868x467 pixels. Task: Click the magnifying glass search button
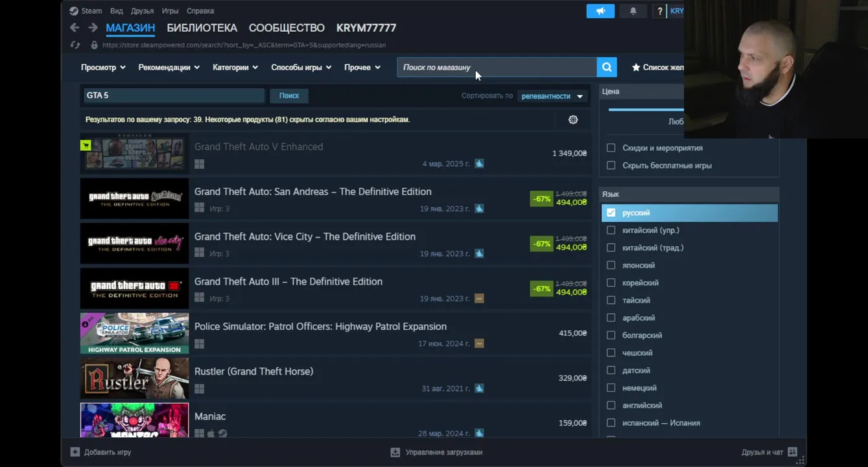point(607,67)
